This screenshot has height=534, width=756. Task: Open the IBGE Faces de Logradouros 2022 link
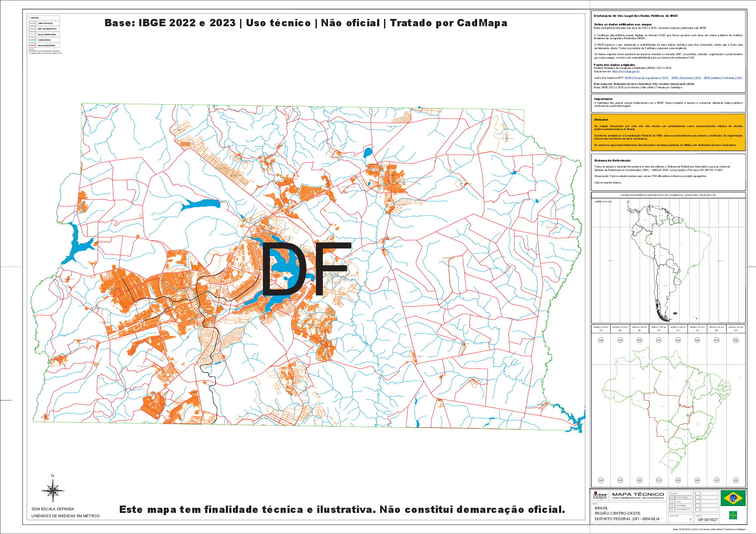pos(646,78)
